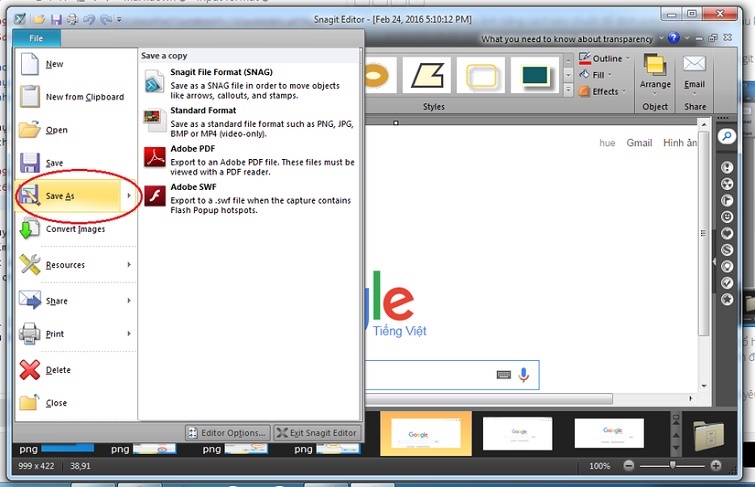Click the print icon in quick access toolbar
The image size is (755, 487).
pyautogui.click(x=71, y=19)
